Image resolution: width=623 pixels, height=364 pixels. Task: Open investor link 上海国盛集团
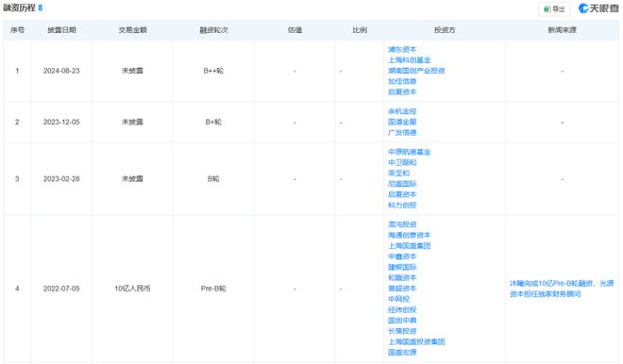coord(410,246)
